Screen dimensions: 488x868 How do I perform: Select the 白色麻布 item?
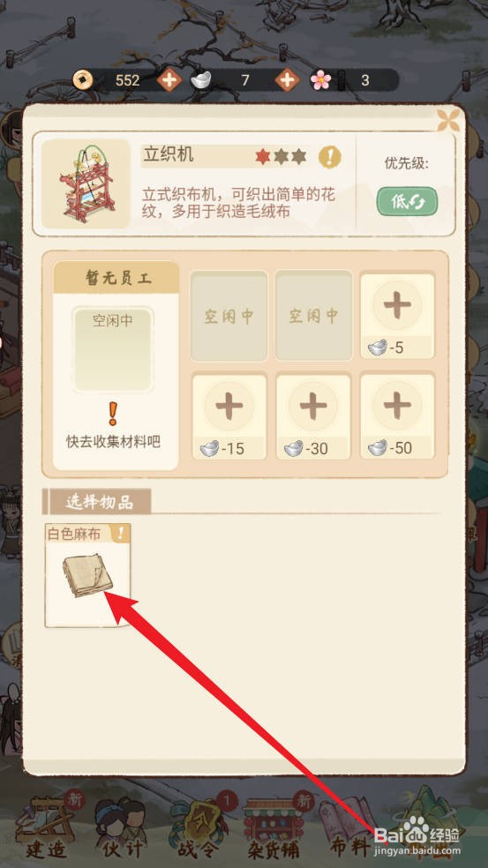(x=87, y=576)
